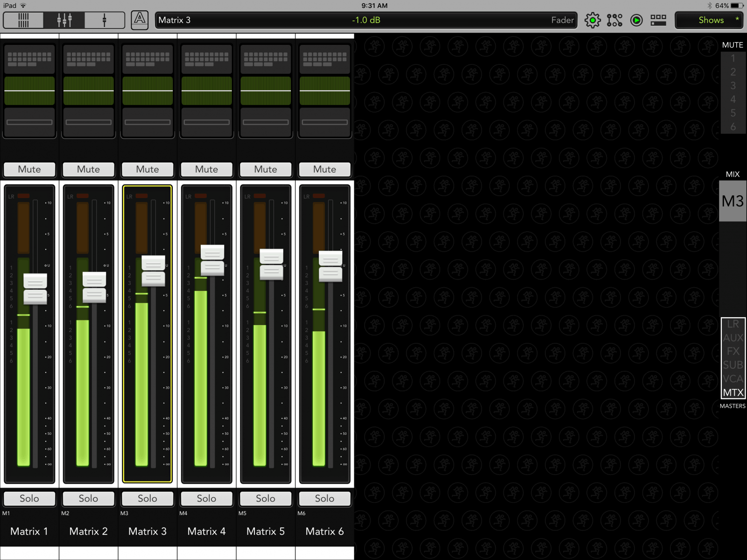The image size is (747, 560).
Task: Rename the Matrix 2 channel label
Action: [x=88, y=532]
